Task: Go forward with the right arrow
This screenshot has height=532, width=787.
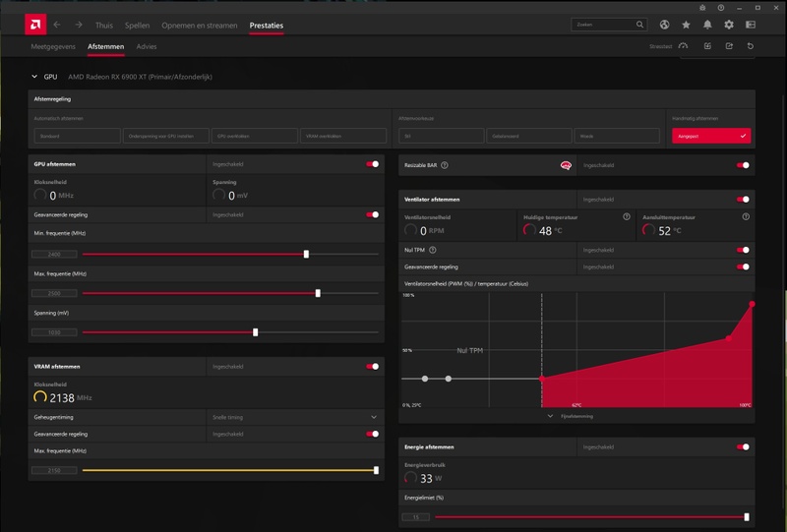Action: (79, 25)
